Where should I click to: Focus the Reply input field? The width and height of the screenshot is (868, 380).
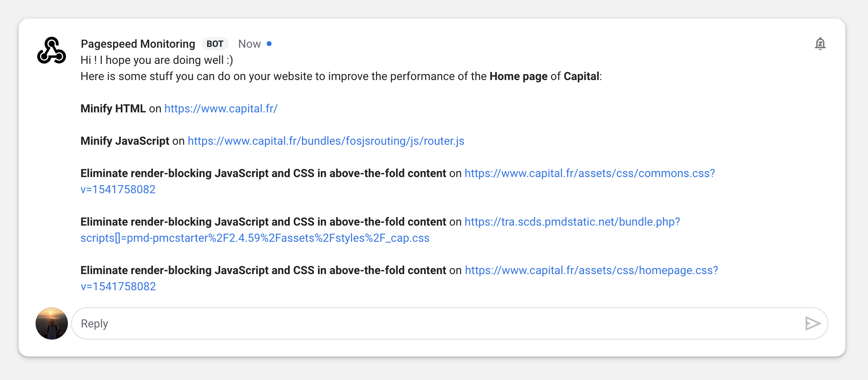449,323
